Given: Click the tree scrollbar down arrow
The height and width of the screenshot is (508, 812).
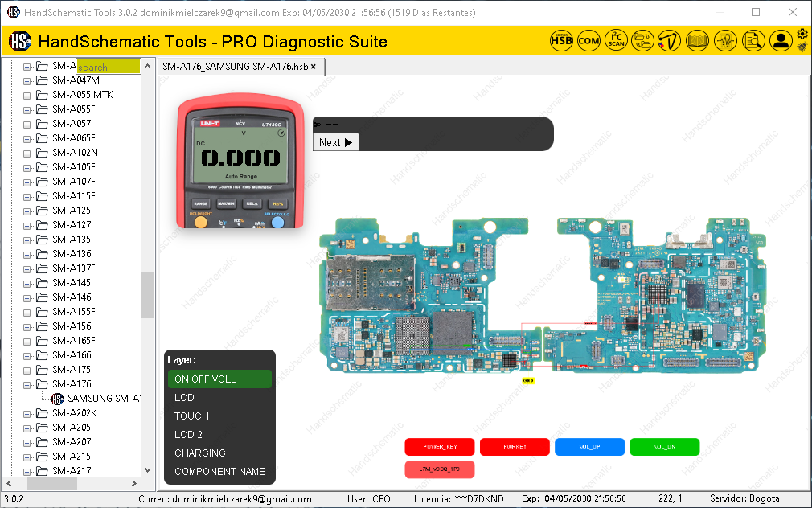Looking at the screenshot, I should [x=148, y=470].
